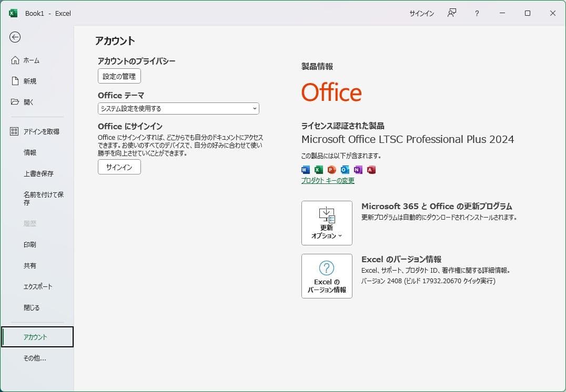This screenshot has height=392, width=566.
Task: Click the PowerPoint application icon
Action: point(331,169)
